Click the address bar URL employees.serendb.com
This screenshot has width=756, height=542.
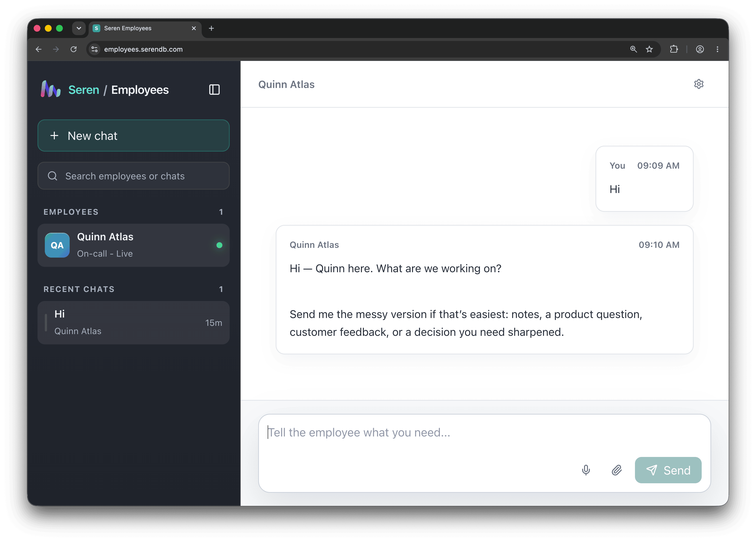coord(143,49)
